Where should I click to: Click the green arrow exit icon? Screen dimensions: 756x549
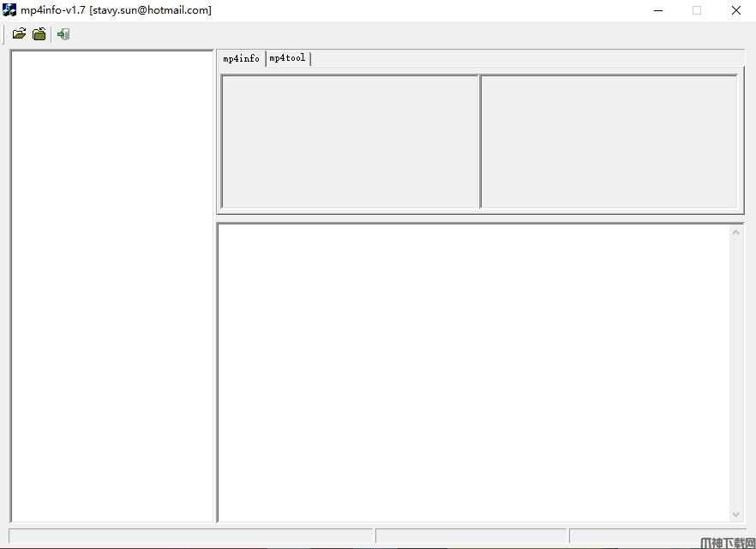tap(63, 34)
